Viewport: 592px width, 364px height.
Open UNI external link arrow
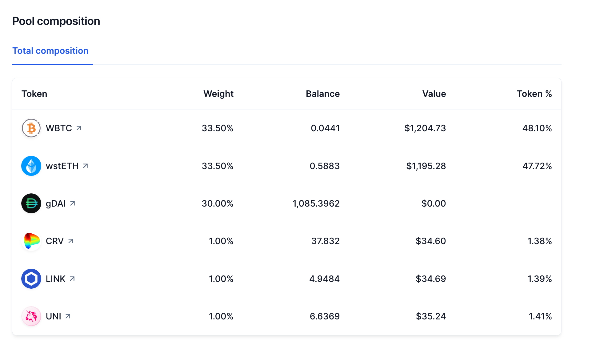(x=68, y=316)
